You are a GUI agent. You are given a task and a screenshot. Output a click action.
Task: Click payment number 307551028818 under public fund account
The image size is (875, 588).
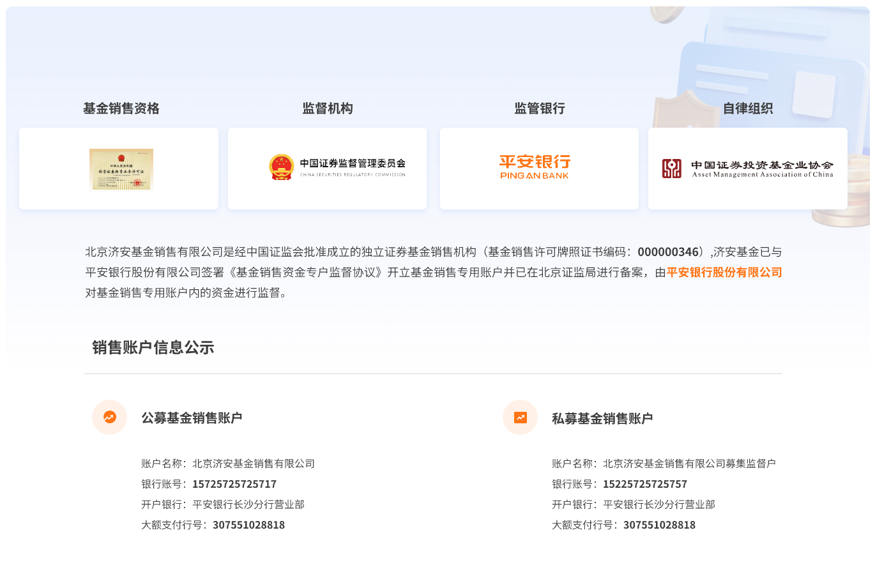click(248, 525)
